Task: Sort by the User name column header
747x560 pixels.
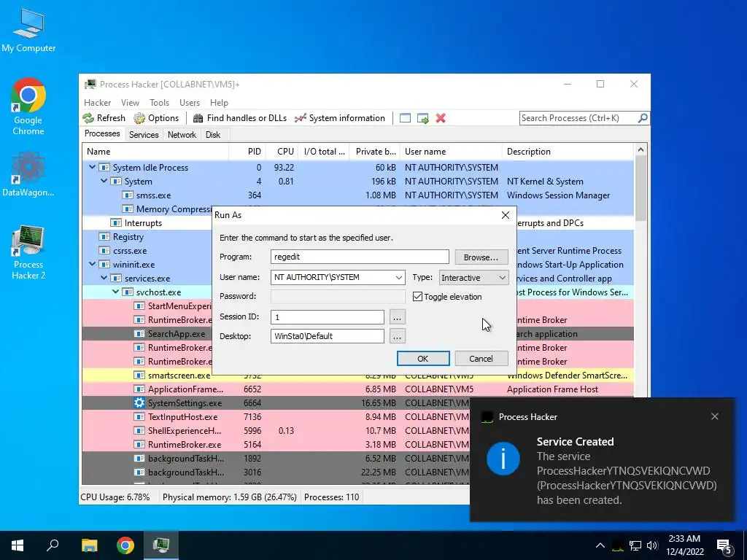Action: tap(451, 152)
